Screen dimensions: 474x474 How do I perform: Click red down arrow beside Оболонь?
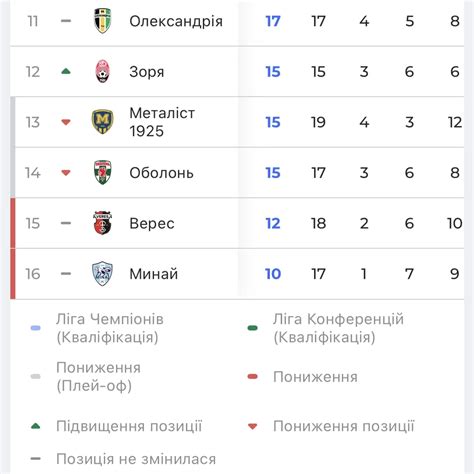tap(66, 173)
